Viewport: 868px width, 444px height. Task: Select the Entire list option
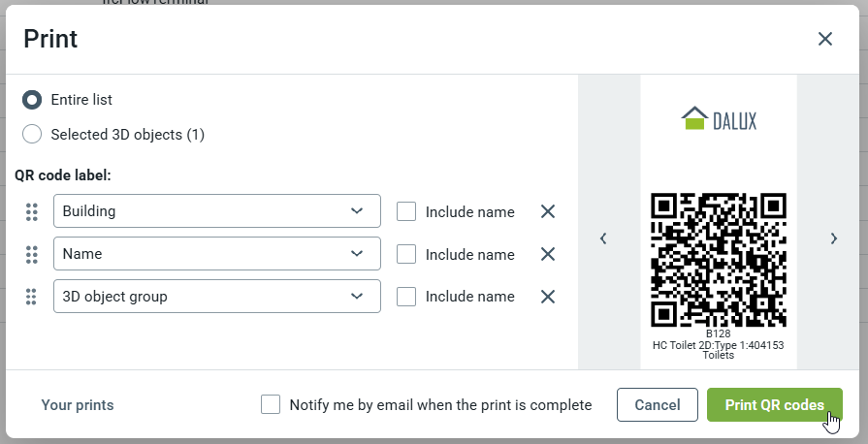click(32, 100)
